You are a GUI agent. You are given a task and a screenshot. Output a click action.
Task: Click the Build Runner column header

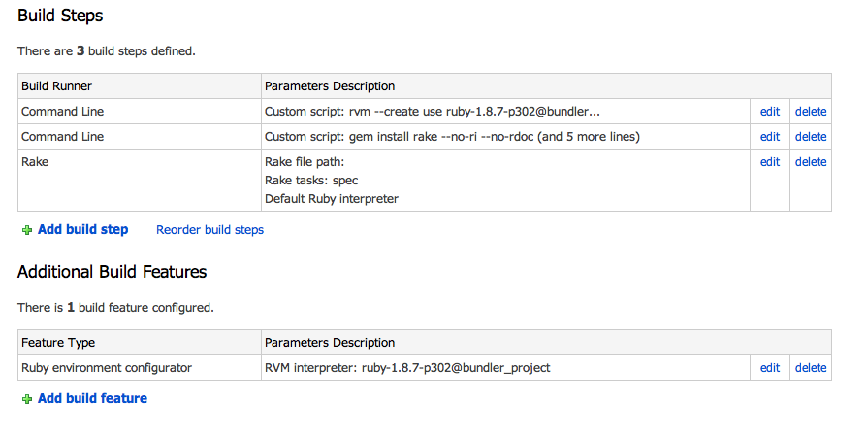[x=56, y=86]
